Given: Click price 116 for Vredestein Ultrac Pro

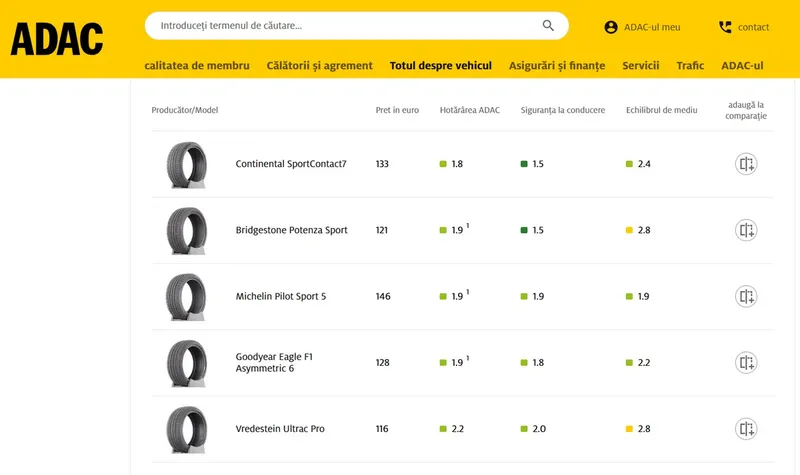Looking at the screenshot, I should pyautogui.click(x=382, y=429).
